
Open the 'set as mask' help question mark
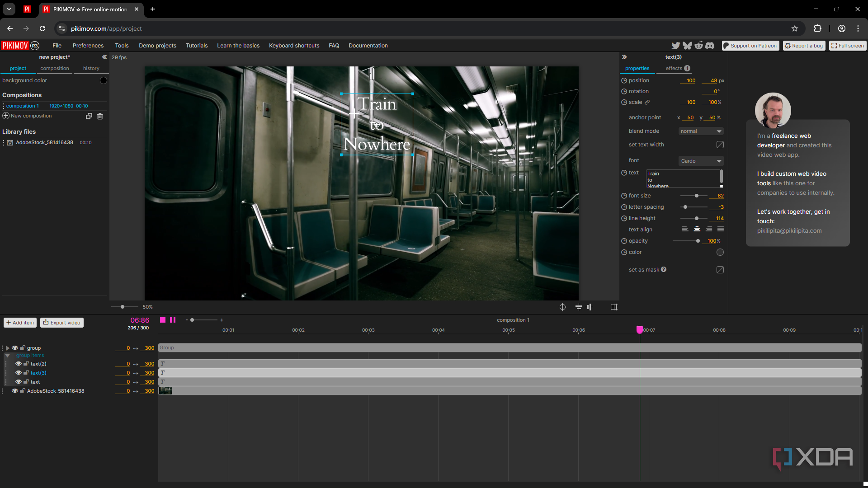pyautogui.click(x=664, y=269)
